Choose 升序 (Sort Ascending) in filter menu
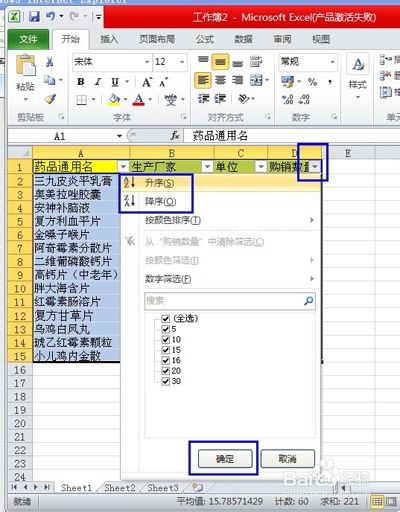Screen dimensions: 400x512 221,183
